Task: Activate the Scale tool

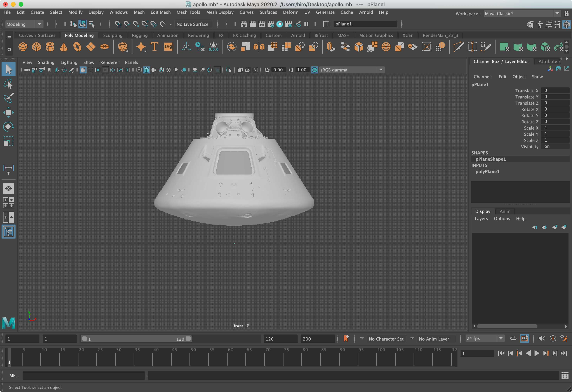Action: click(x=8, y=141)
